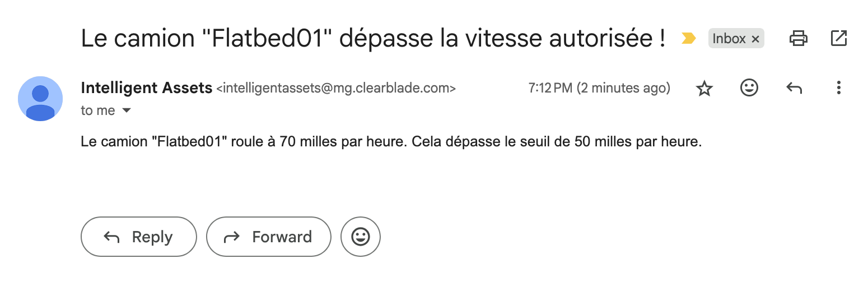Print this email message

798,38
